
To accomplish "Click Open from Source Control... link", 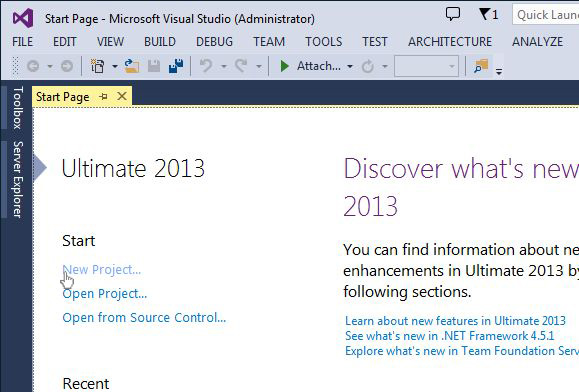I will [144, 318].
